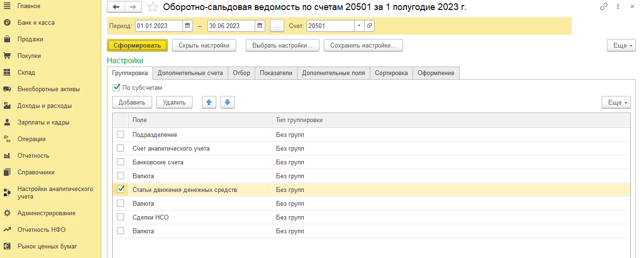644x258 pixels.
Task: Click the copy link icon
Action: pyautogui.click(x=604, y=7)
